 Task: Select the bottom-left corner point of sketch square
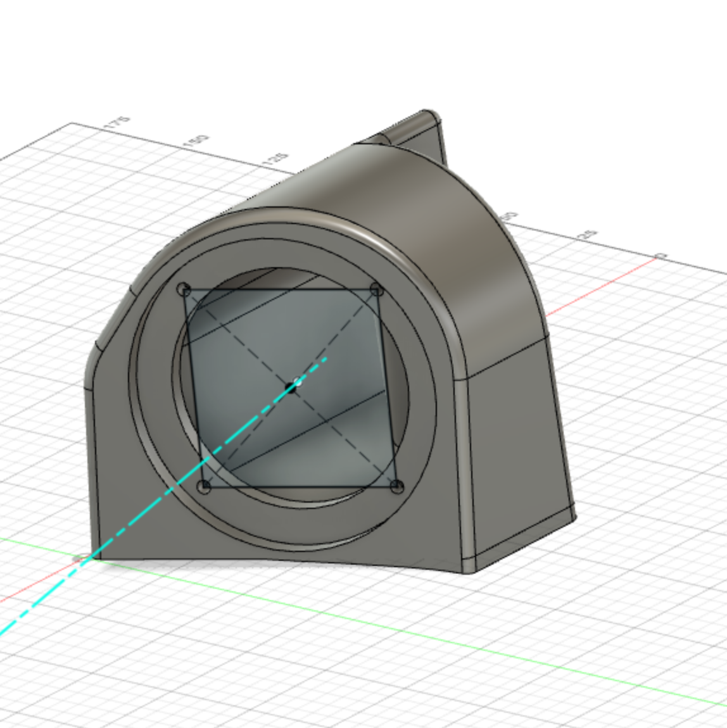[204, 487]
